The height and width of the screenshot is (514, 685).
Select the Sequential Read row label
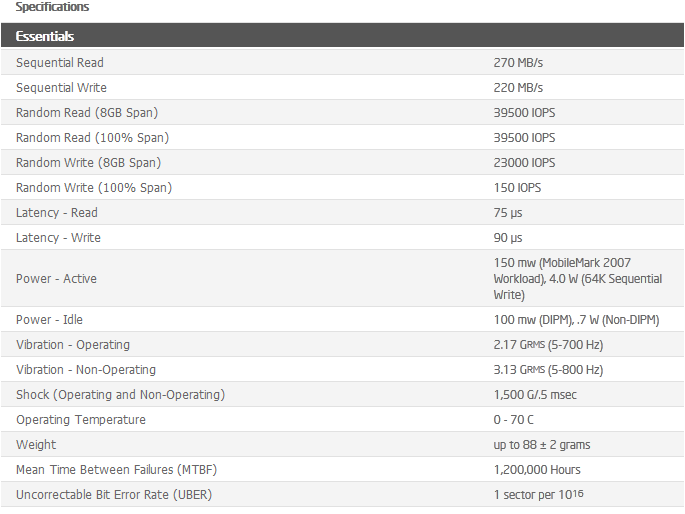point(60,63)
